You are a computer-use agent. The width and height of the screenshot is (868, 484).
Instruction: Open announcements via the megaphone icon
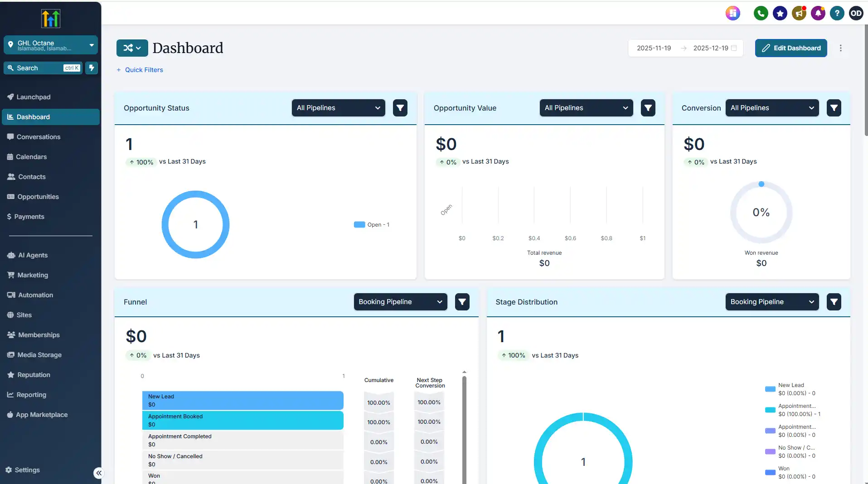(x=799, y=13)
